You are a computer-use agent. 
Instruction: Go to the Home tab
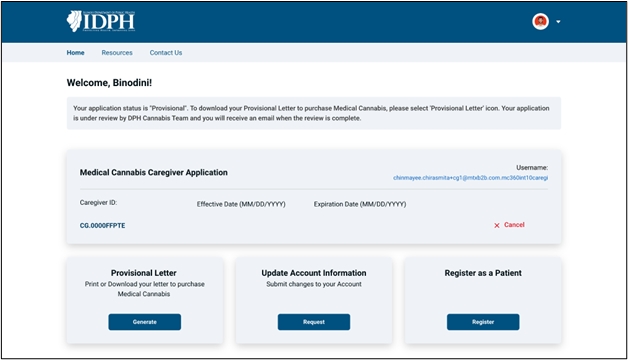[75, 52]
